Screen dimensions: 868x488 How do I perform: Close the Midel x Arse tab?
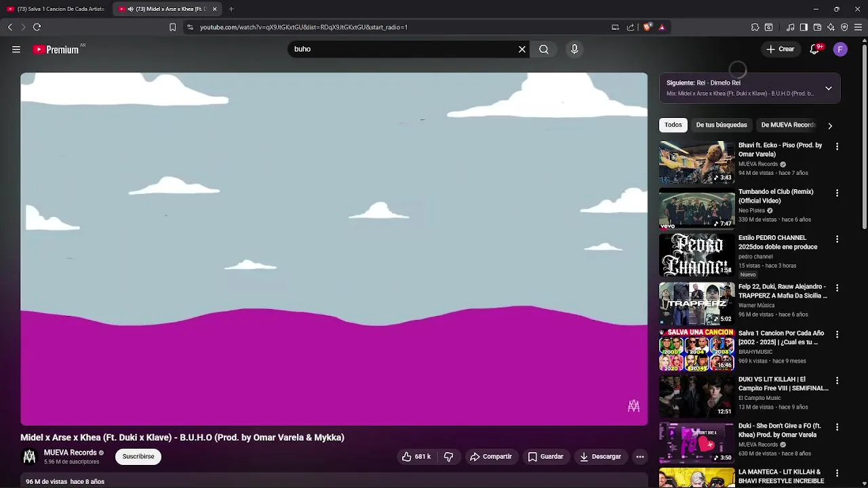214,9
